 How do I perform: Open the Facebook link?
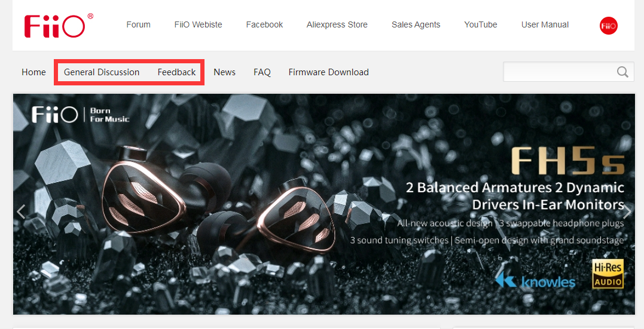pyautogui.click(x=264, y=24)
